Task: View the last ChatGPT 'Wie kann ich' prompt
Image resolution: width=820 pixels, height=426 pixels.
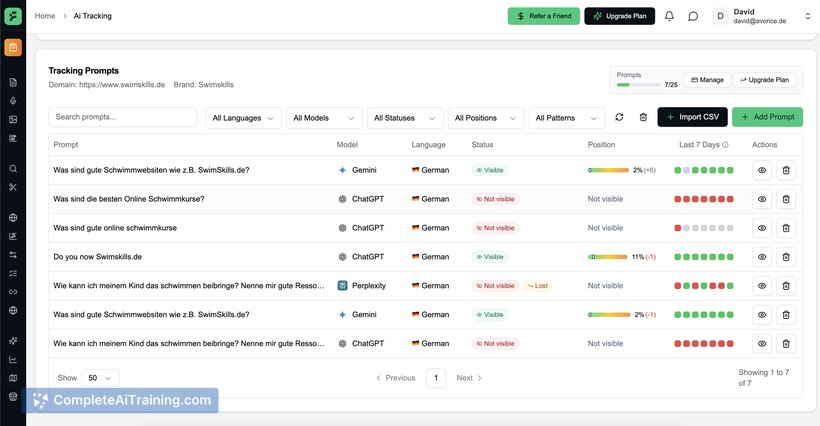Action: (x=762, y=343)
